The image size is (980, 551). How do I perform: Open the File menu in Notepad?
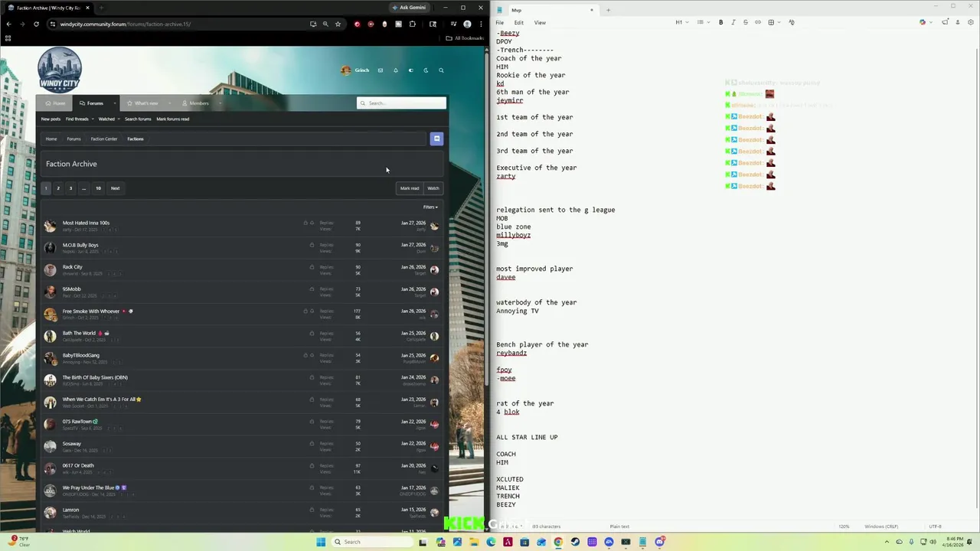pos(500,22)
